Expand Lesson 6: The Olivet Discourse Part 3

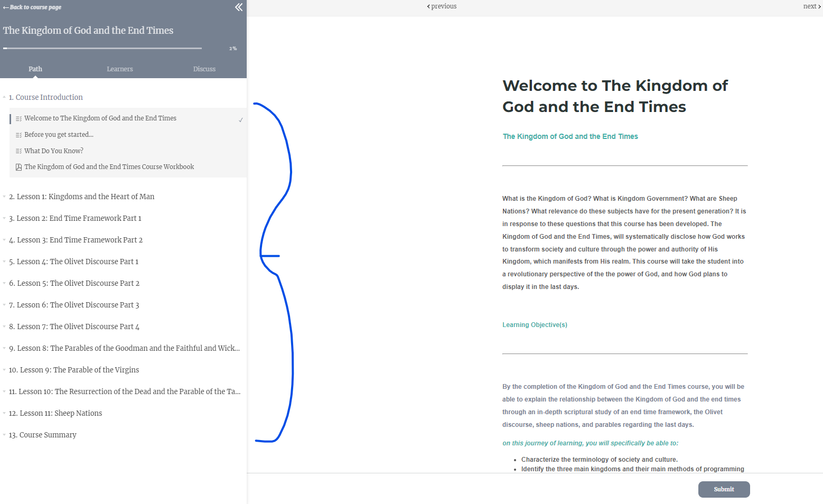[4, 305]
